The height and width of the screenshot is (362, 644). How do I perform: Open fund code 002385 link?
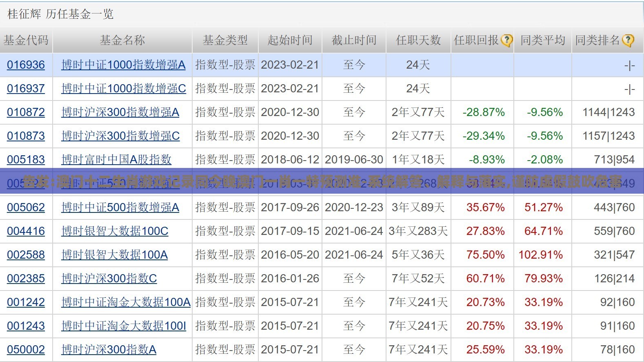pyautogui.click(x=26, y=279)
